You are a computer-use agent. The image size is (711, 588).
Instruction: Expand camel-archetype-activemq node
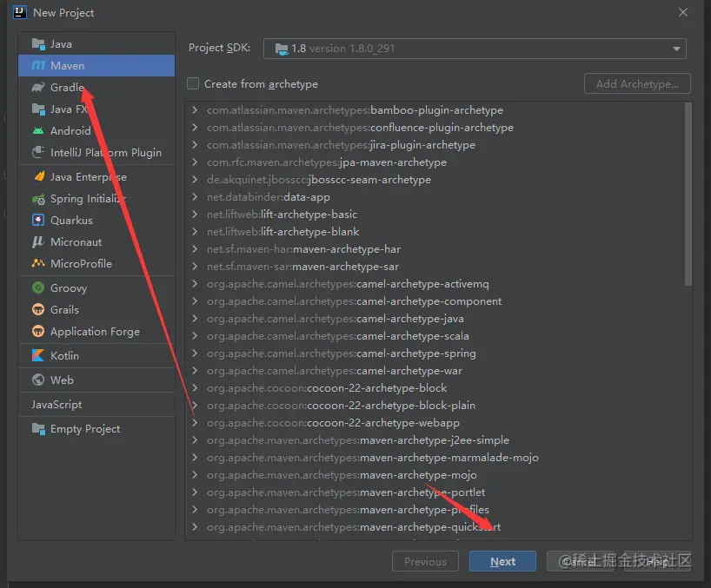click(x=195, y=284)
